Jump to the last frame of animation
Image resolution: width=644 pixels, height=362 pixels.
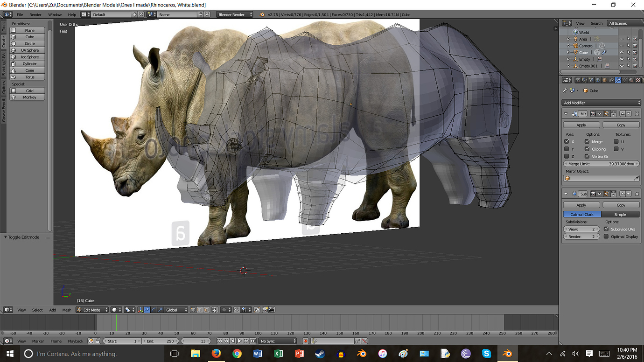252,341
